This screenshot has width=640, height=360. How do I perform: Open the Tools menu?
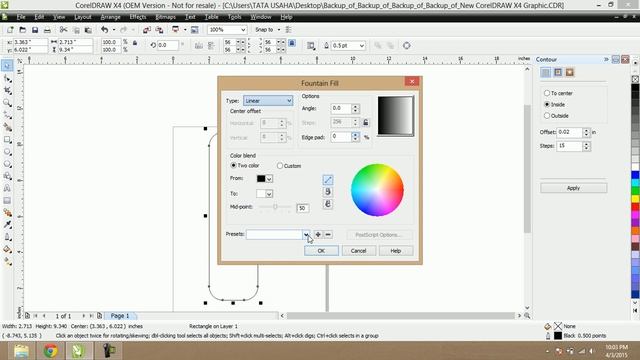point(234,17)
